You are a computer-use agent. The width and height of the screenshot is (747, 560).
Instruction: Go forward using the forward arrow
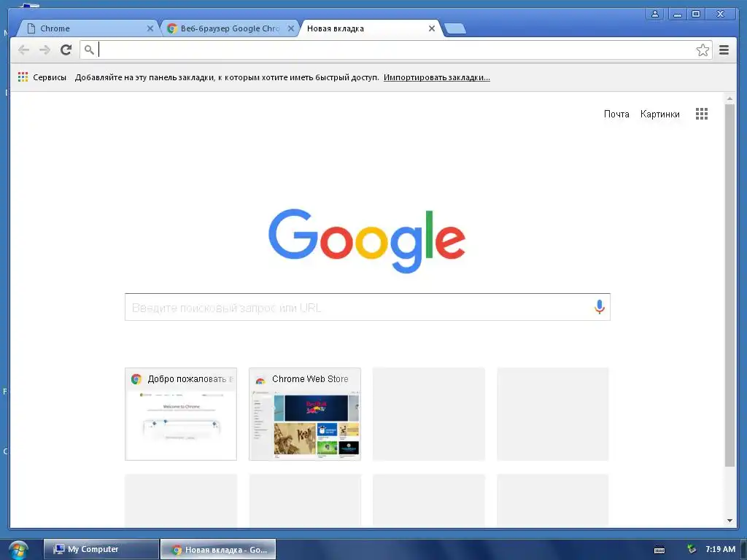(x=44, y=50)
